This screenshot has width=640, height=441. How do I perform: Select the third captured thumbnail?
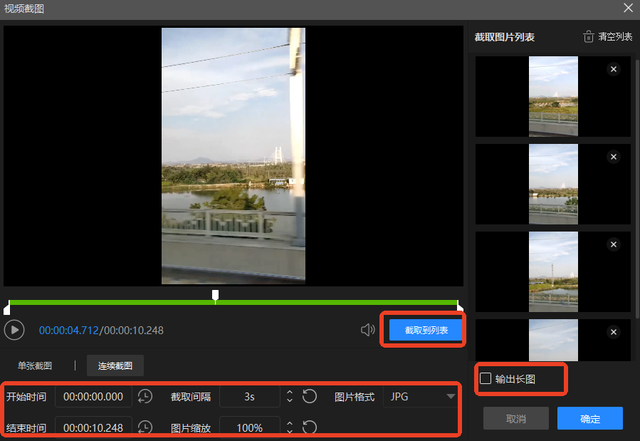553,272
